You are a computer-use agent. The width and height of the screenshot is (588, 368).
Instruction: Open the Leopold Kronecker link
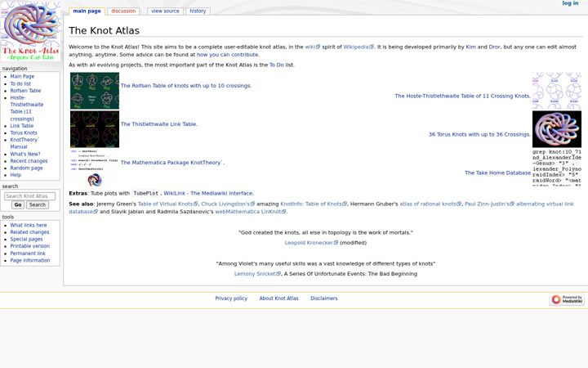(311, 243)
